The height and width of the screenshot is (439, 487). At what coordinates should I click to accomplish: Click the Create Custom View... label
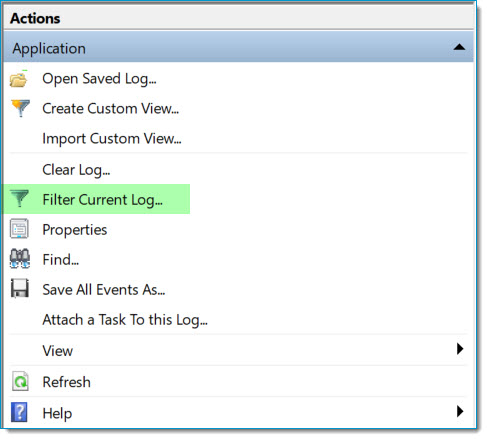pos(111,108)
